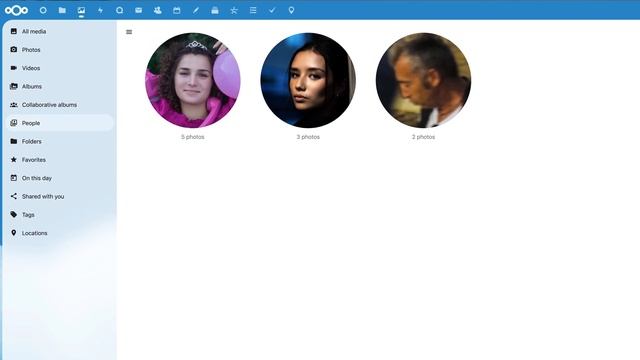Click the 'Favorites' text label
The height and width of the screenshot is (360, 640).
point(34,160)
